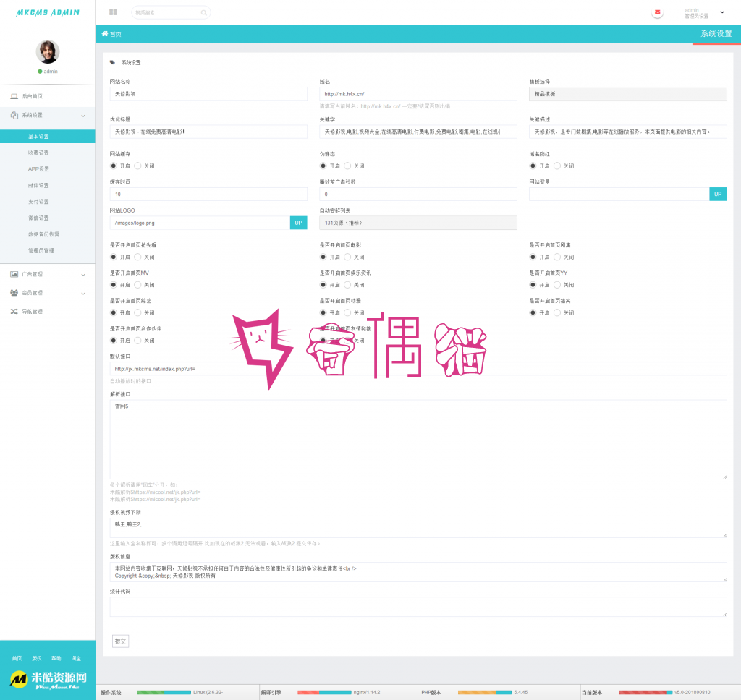Focus the 视频搜索 search box
The height and width of the screenshot is (700, 741).
pyautogui.click(x=171, y=13)
